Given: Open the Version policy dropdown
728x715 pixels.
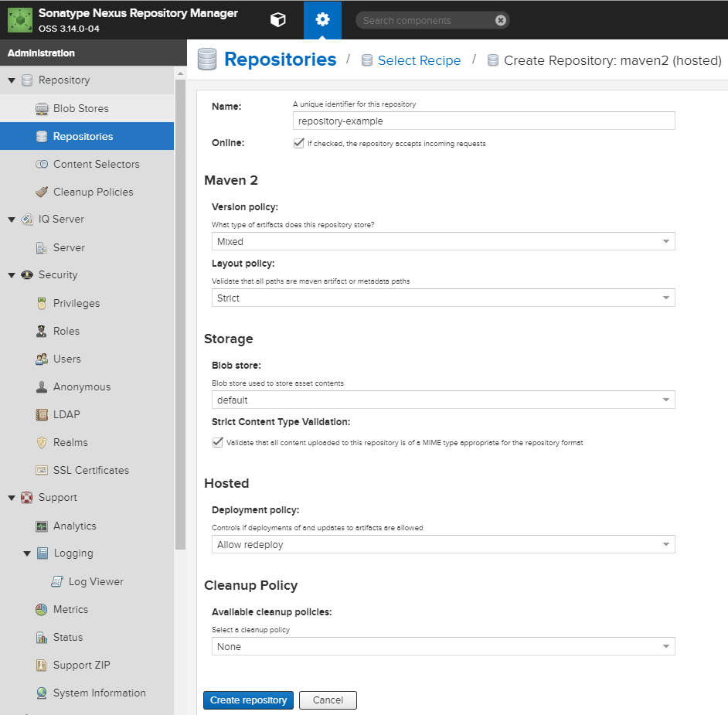Looking at the screenshot, I should pos(443,241).
